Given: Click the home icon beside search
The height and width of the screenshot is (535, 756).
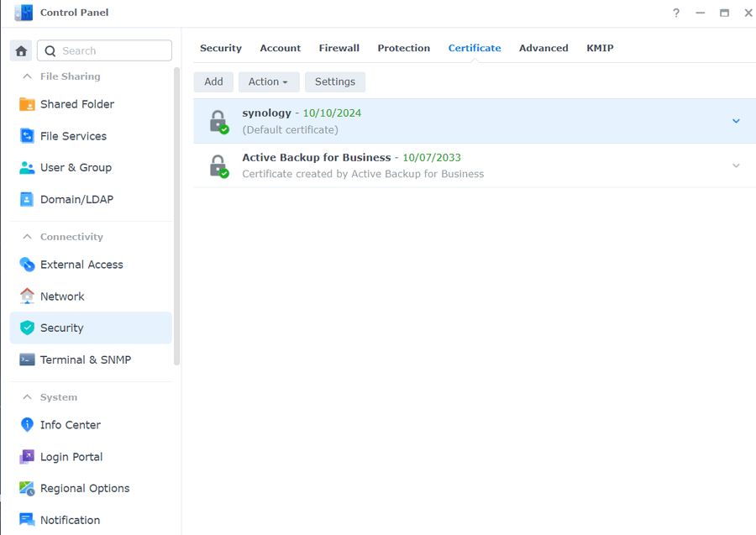Looking at the screenshot, I should click(21, 50).
